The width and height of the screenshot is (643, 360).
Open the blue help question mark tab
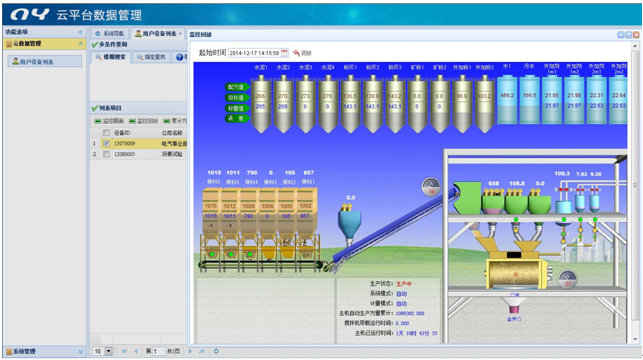pyautogui.click(x=180, y=57)
